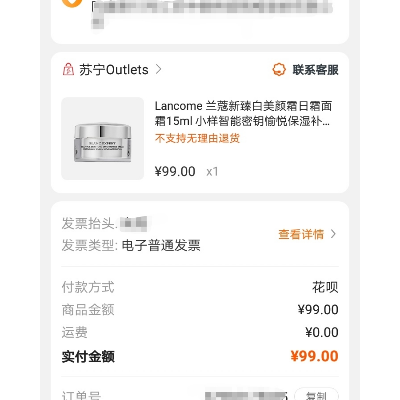The image size is (400, 400).
Task: Copy the order number with 复制 button
Action: (316, 396)
